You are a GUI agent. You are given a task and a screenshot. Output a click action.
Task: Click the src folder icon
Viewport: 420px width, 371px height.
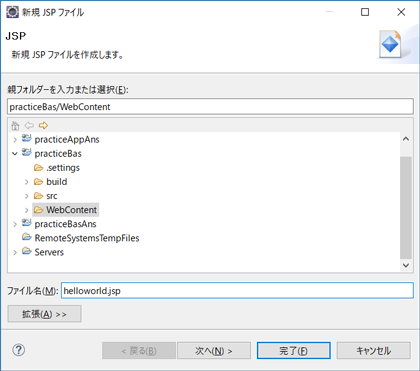[39, 196]
